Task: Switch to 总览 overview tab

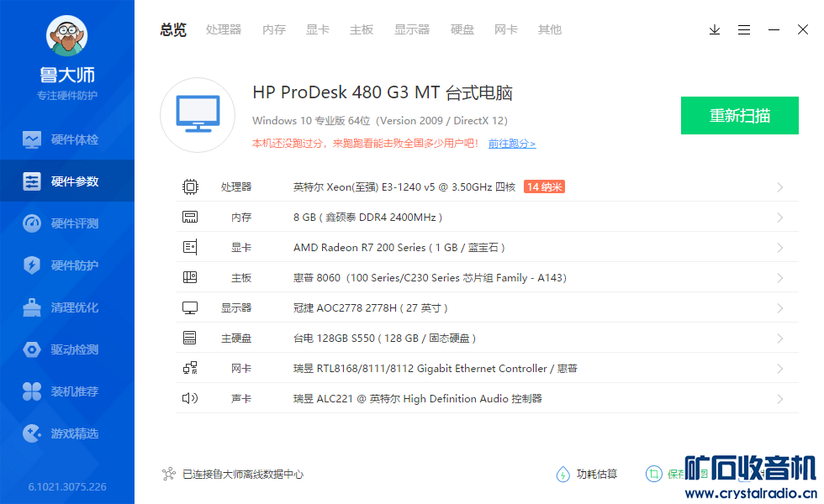Action: 173,30
